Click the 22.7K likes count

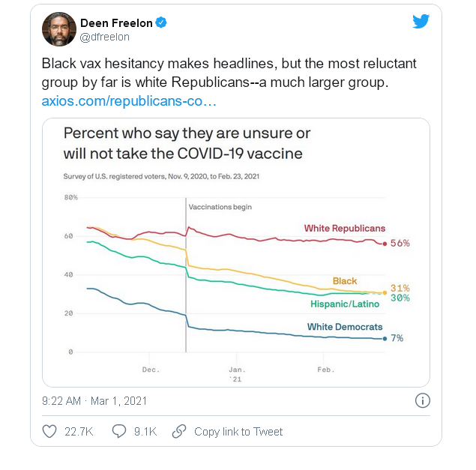[x=79, y=431]
